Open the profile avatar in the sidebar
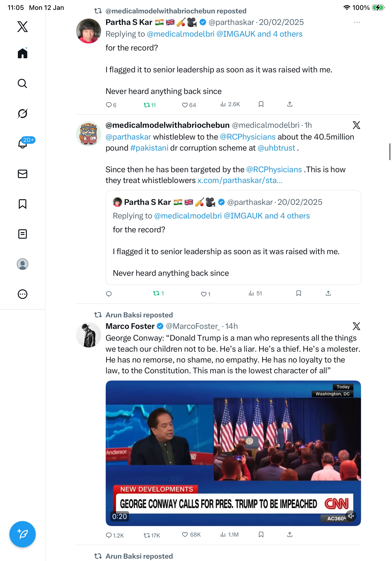Image resolution: width=392 pixels, height=561 pixels. (x=23, y=264)
